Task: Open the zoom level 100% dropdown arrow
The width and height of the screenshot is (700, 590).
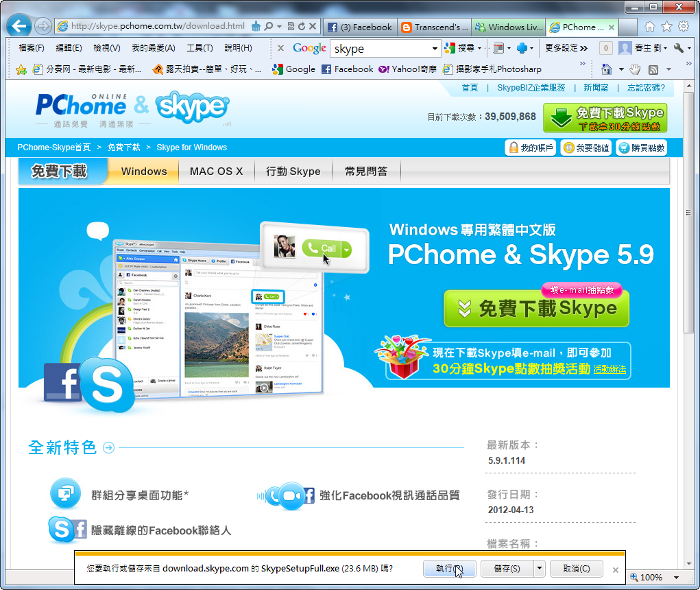Action: point(676,578)
